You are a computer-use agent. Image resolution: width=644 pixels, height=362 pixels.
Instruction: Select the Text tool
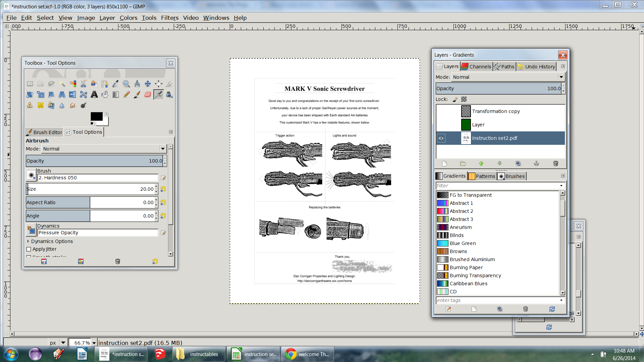tap(94, 95)
